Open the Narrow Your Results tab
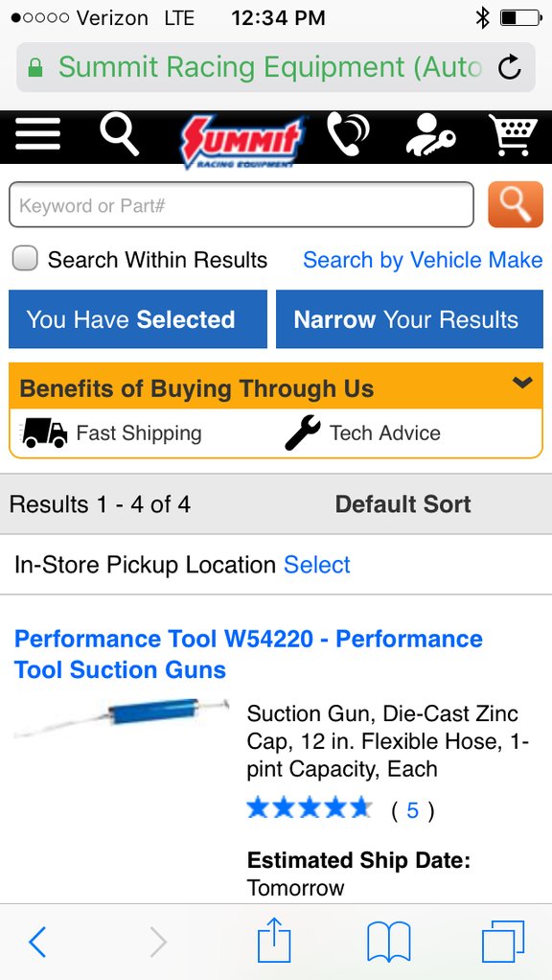 409,318
